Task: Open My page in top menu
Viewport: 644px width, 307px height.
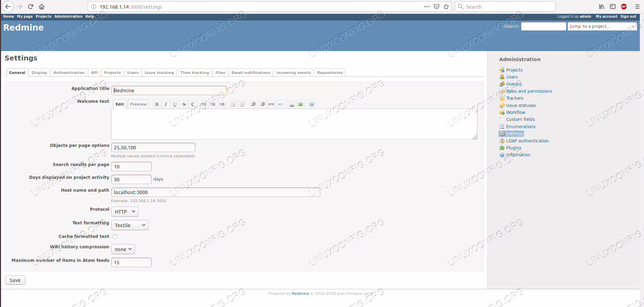Action: point(25,16)
